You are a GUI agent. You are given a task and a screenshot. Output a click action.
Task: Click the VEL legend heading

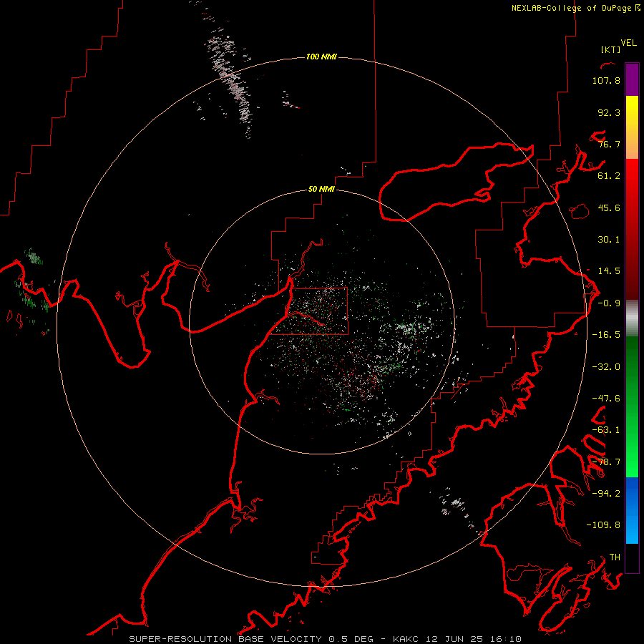tap(628, 43)
